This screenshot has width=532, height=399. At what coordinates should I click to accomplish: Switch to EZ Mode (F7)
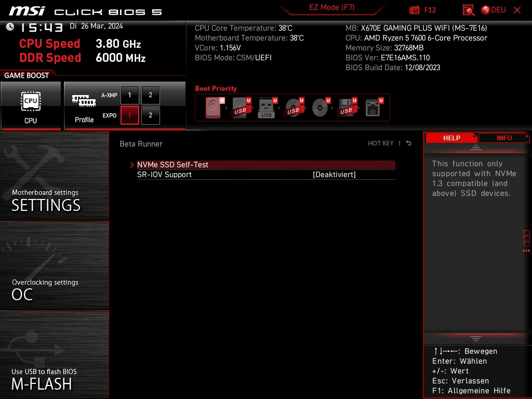click(x=332, y=7)
